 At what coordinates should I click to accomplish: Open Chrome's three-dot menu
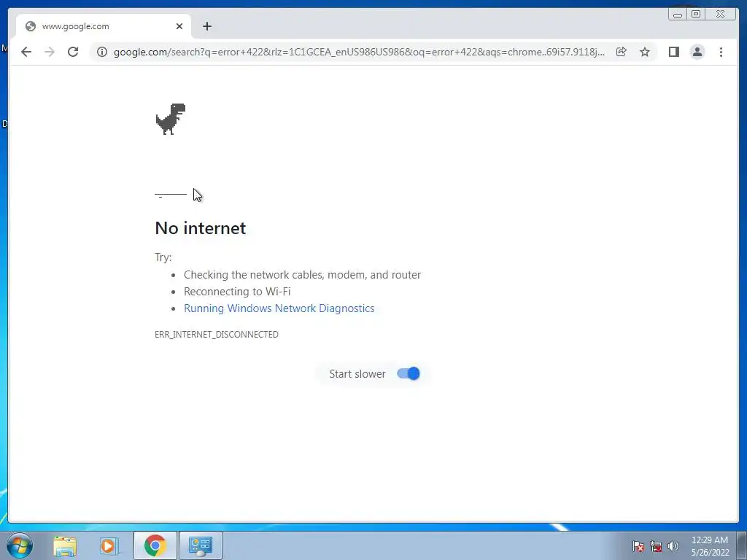point(721,52)
